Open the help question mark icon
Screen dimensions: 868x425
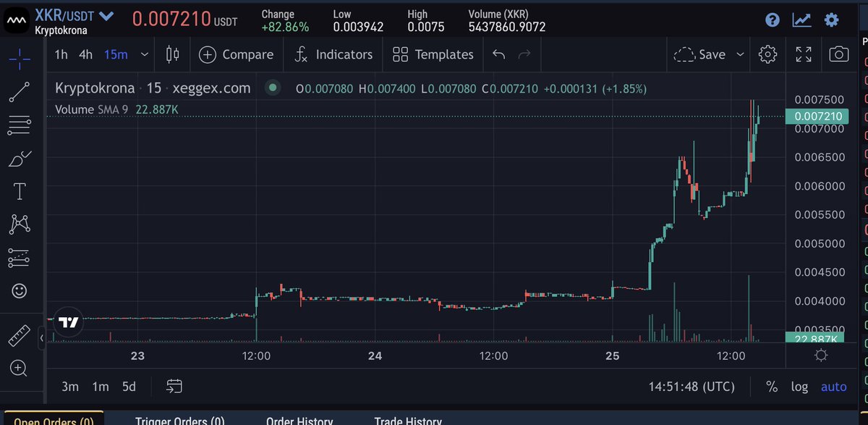[x=773, y=20]
